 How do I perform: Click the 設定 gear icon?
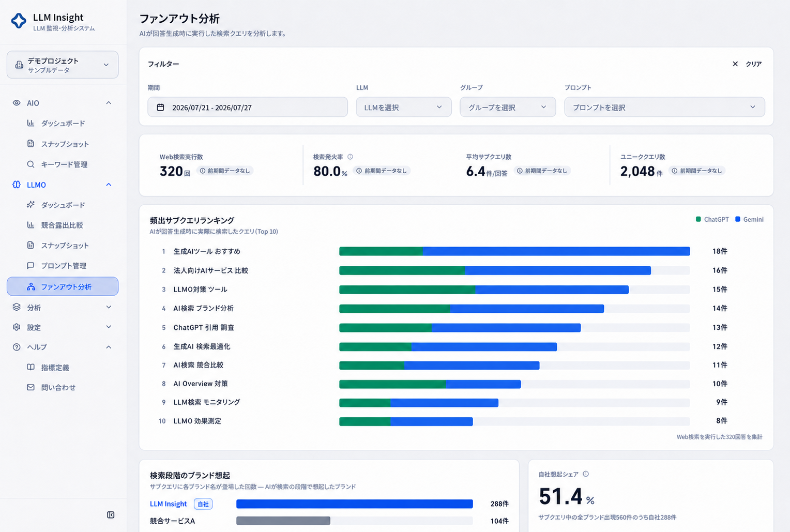coord(17,327)
